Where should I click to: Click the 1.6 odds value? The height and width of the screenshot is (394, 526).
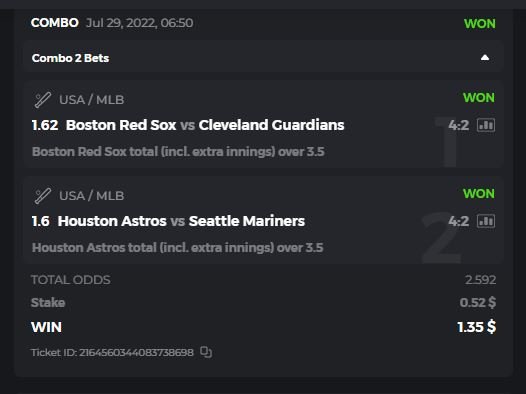[x=41, y=221]
